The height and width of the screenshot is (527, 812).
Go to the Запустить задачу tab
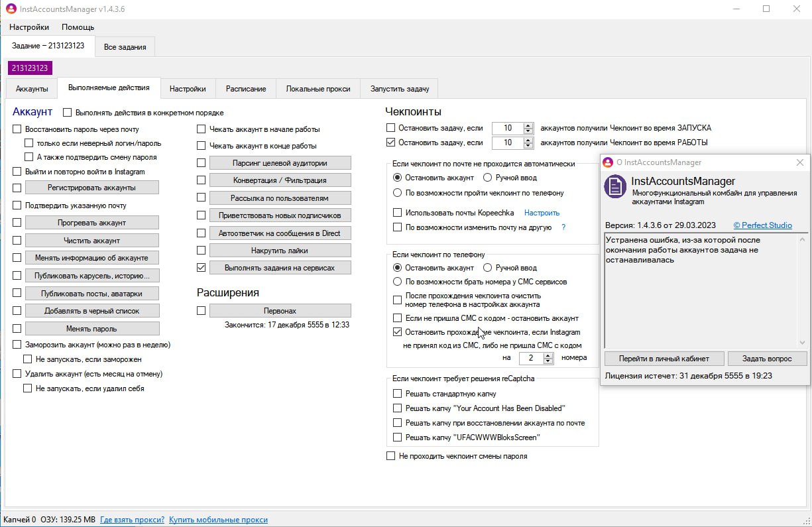pos(400,89)
